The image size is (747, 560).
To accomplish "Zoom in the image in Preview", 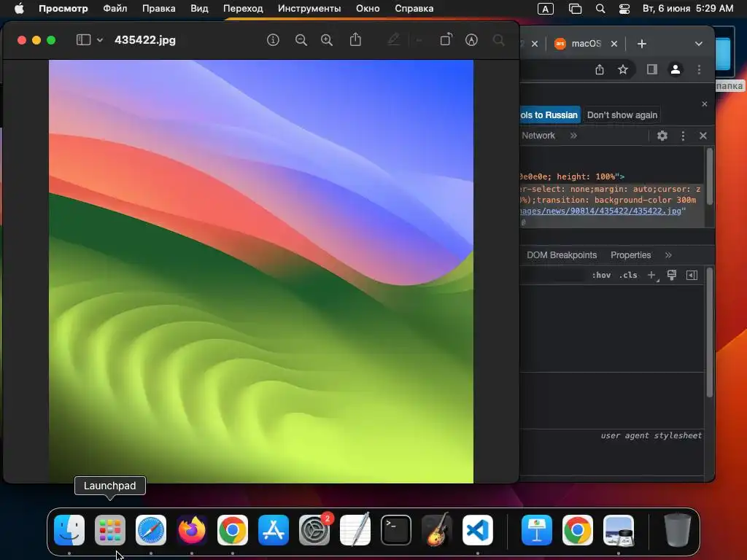I will tap(327, 40).
